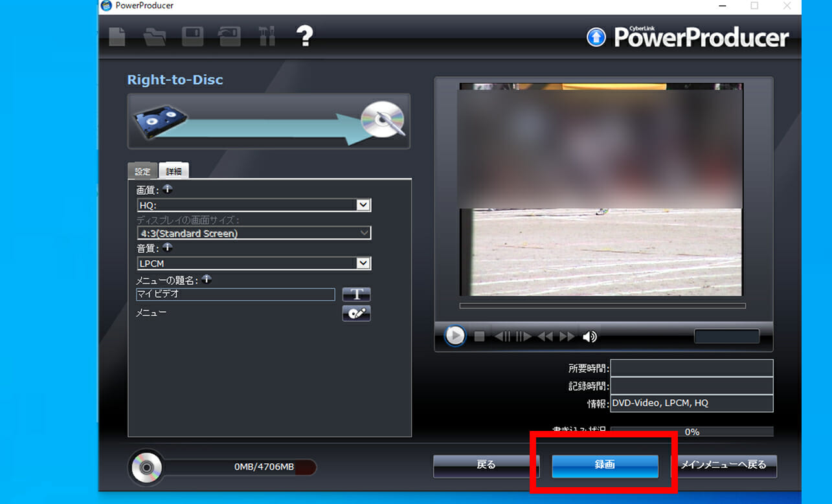This screenshot has height=504, width=832.
Task: Click the menu title text format T button
Action: [x=356, y=294]
